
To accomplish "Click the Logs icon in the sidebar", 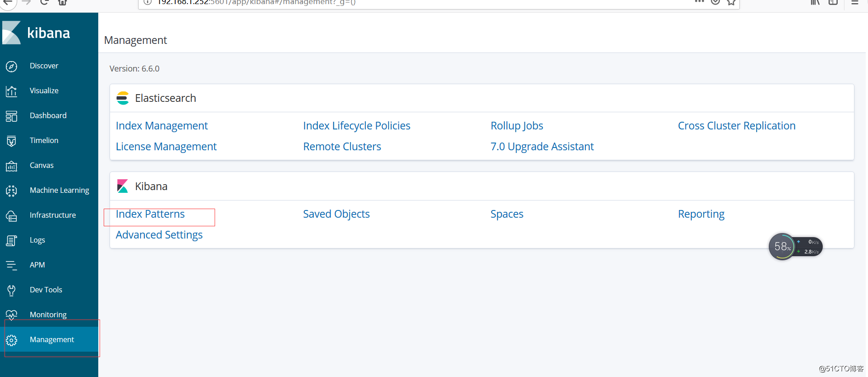I will point(11,240).
